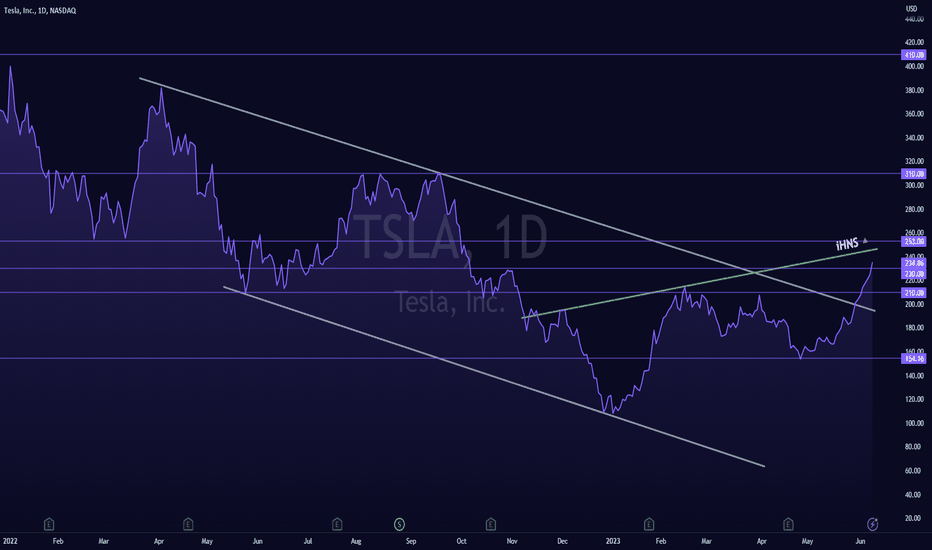Select the lower white descending channel line

click(x=494, y=376)
